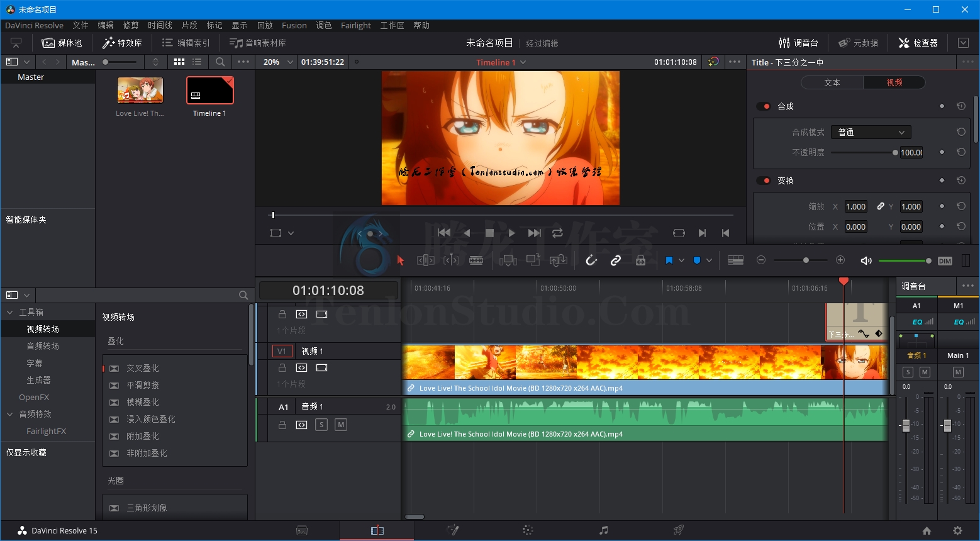This screenshot has height=541, width=980.
Task: Switch media pool to list view
Action: pos(197,62)
